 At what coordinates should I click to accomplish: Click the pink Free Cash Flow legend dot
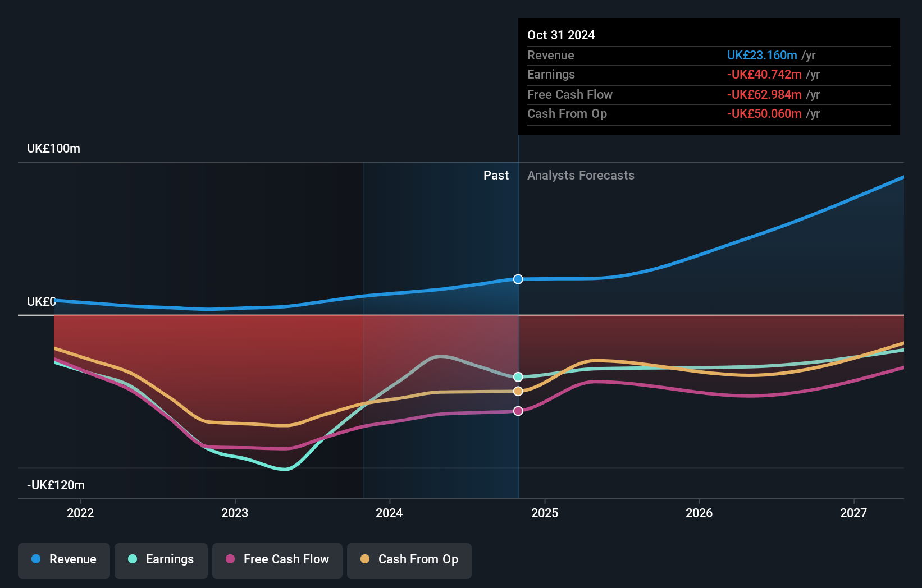tap(230, 559)
